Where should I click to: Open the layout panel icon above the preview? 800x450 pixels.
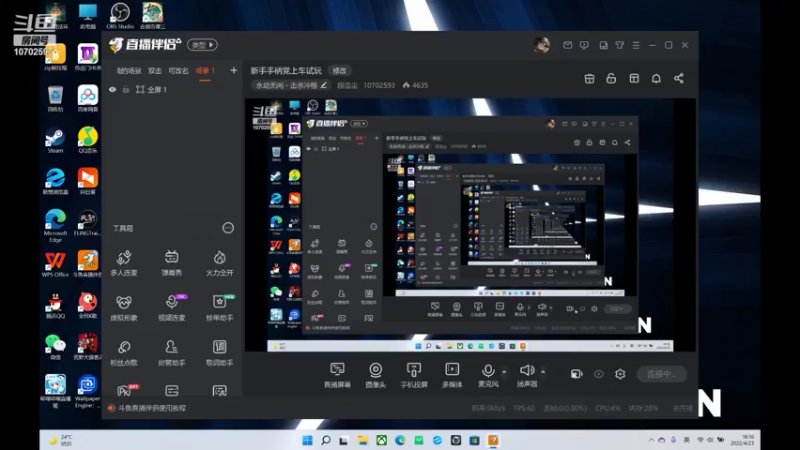click(634, 79)
